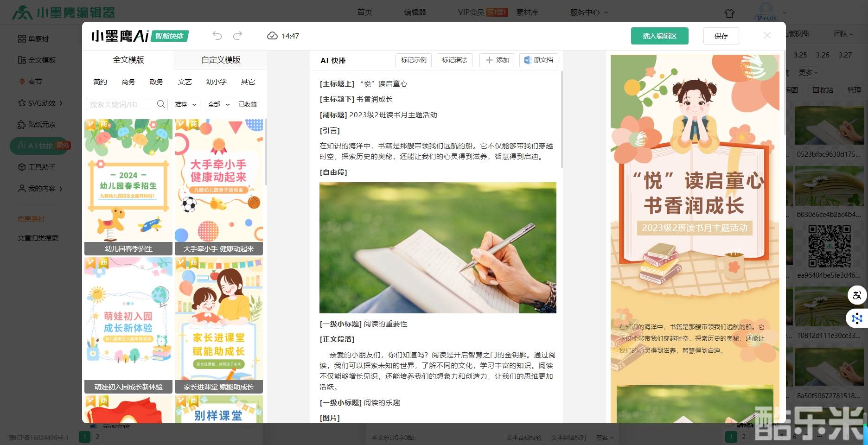This screenshot has width=868, height=445.
Task: Open the 全部 filter dropdown
Action: (219, 104)
